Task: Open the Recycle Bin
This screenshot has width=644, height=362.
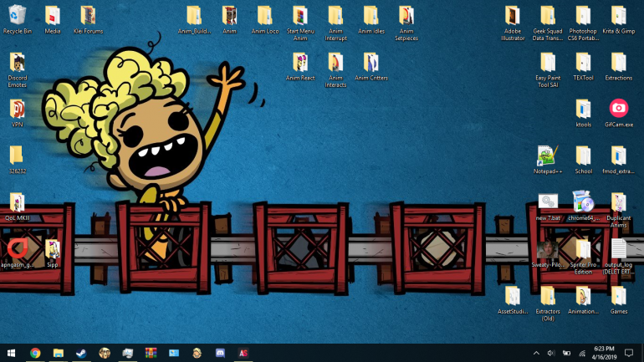Action: pyautogui.click(x=17, y=16)
